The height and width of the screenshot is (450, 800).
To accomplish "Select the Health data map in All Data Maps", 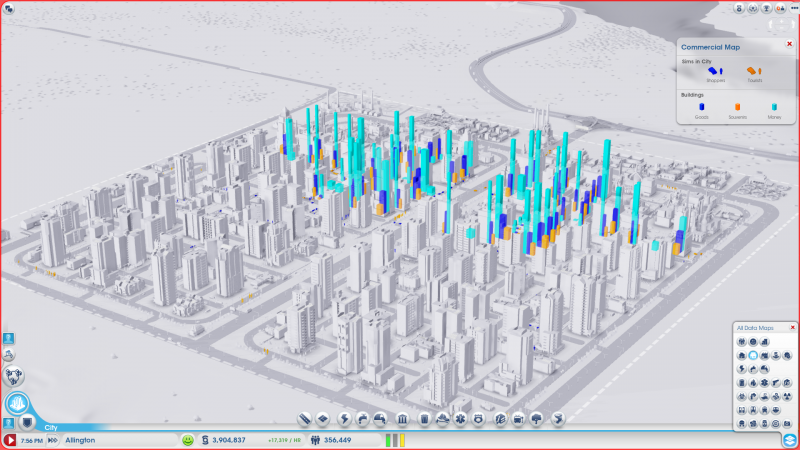I will coord(764,383).
